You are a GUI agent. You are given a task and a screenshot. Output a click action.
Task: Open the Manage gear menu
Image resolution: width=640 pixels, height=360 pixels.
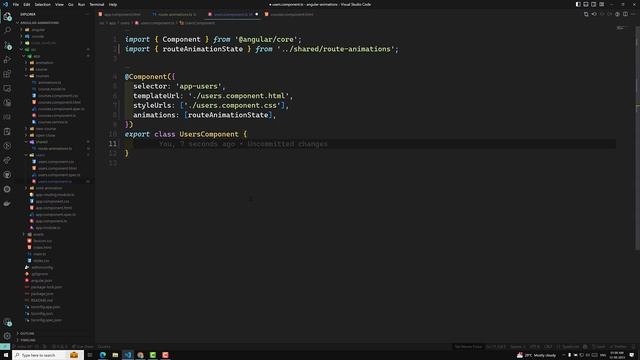click(x=7, y=336)
